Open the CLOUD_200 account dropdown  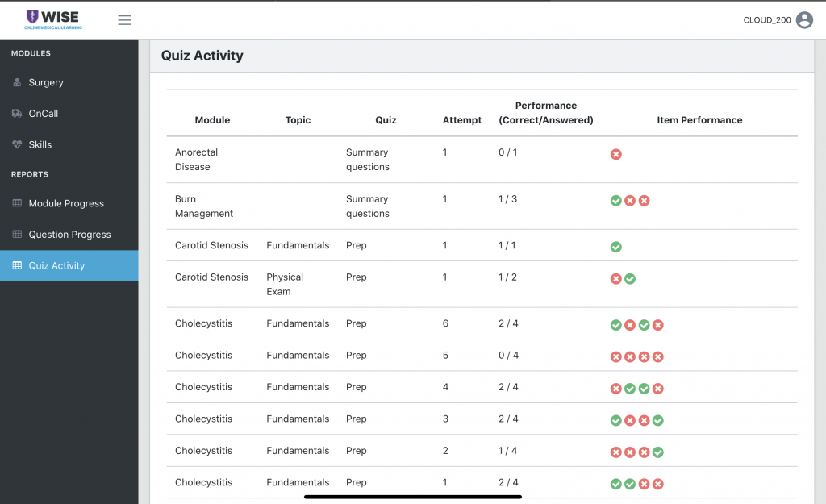click(767, 20)
